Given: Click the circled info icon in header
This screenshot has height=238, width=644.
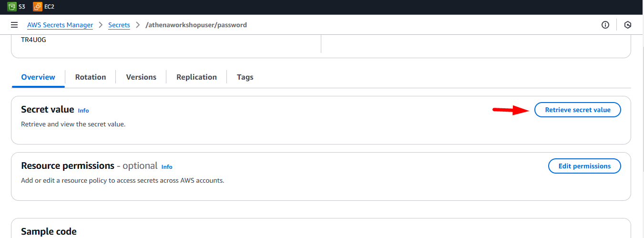Looking at the screenshot, I should point(605,25).
